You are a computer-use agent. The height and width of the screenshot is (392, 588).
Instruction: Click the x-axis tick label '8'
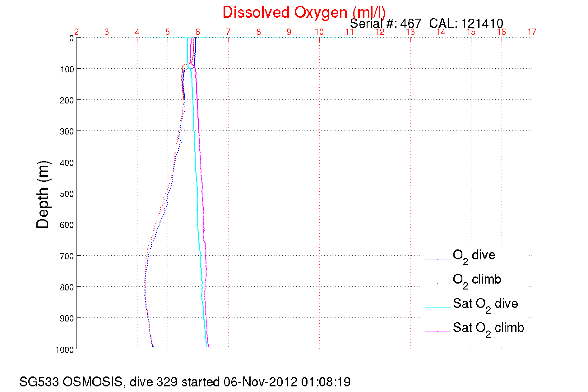click(259, 32)
